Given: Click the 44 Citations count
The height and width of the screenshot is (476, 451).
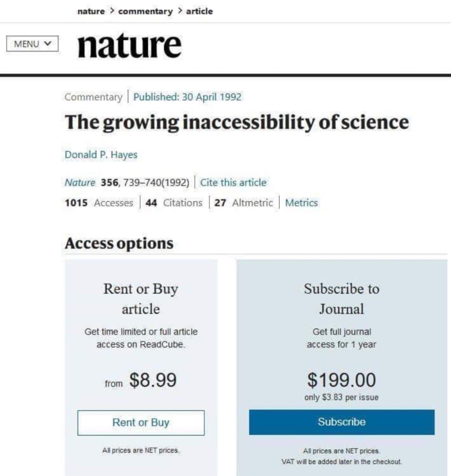Looking at the screenshot, I should [x=174, y=203].
